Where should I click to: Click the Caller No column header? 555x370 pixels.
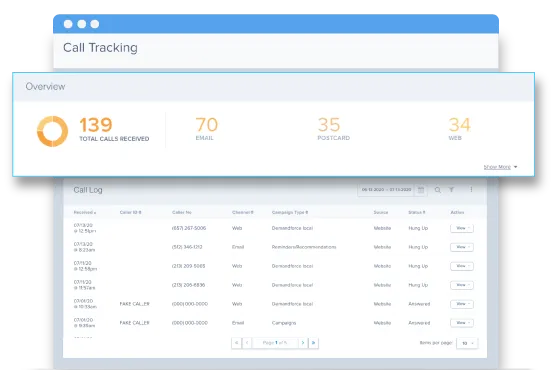pos(182,212)
